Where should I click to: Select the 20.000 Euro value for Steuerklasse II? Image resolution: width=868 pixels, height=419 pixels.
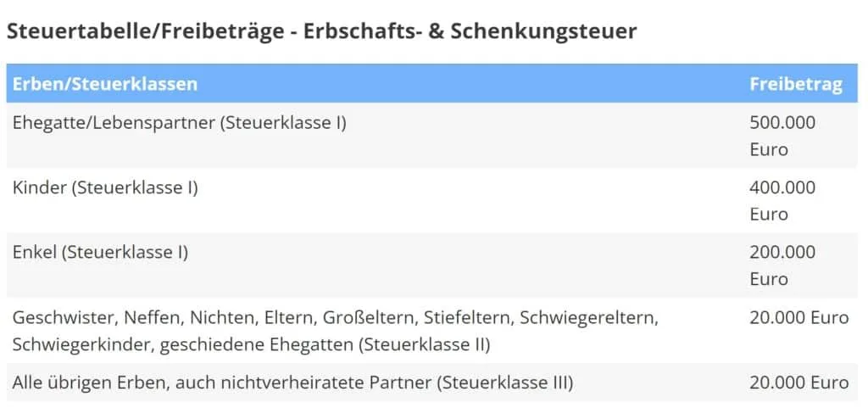(798, 318)
